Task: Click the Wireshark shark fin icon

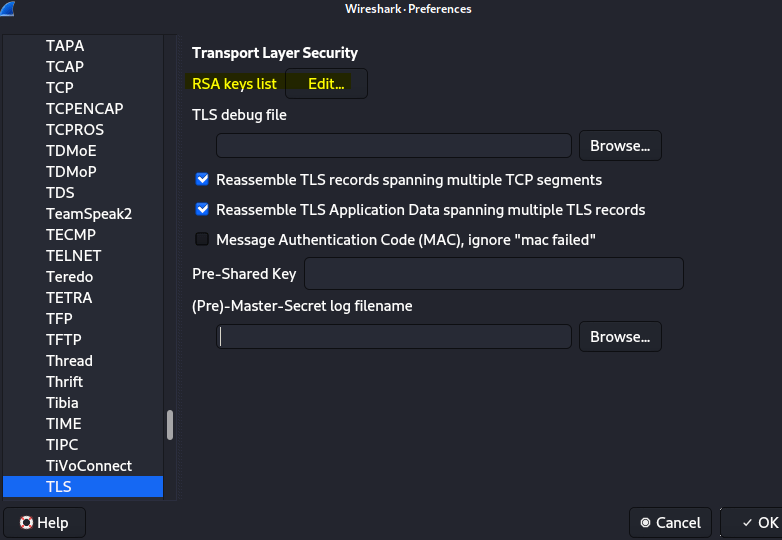Action: (7, 8)
